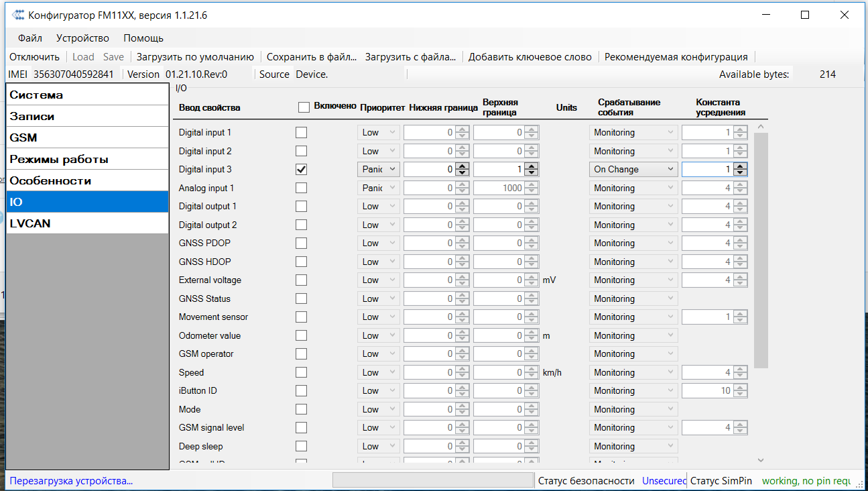
Task: Toggle the 'Включено' header checkbox
Action: tap(304, 107)
